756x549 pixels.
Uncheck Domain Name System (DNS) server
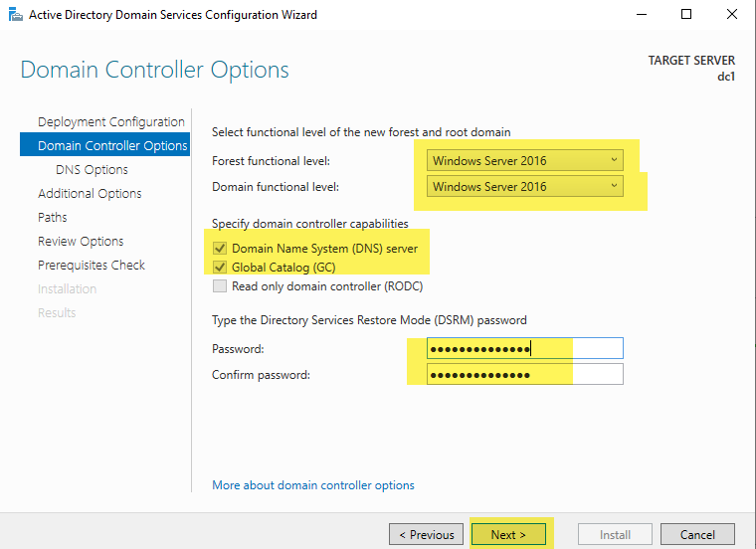[x=220, y=249]
